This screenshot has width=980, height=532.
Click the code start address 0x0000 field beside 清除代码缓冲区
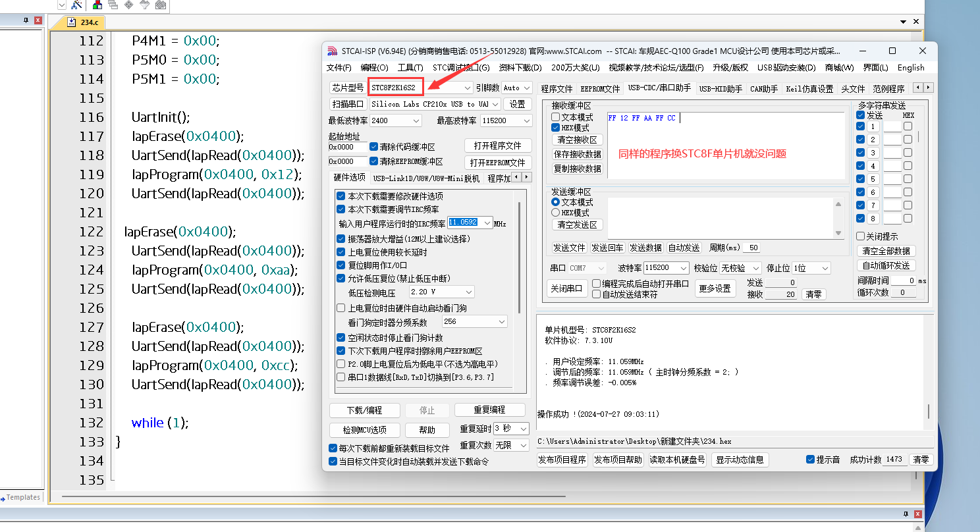(x=347, y=147)
